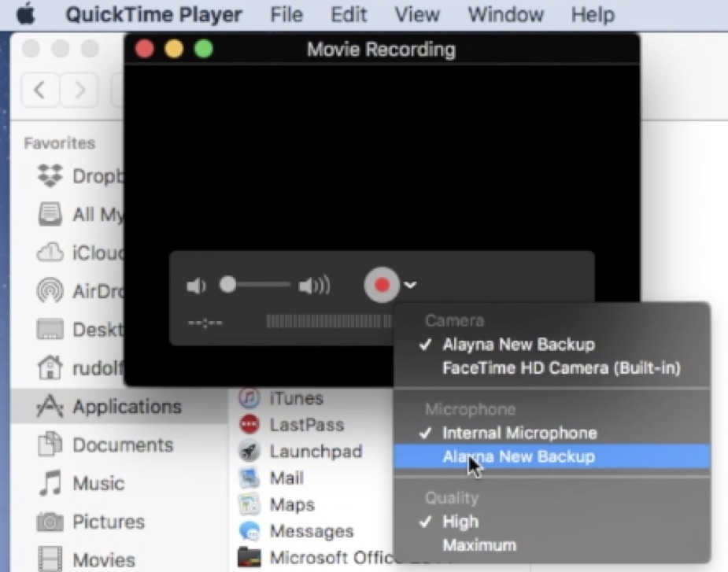Open the recording options chevron
728x572 pixels.
coord(410,285)
